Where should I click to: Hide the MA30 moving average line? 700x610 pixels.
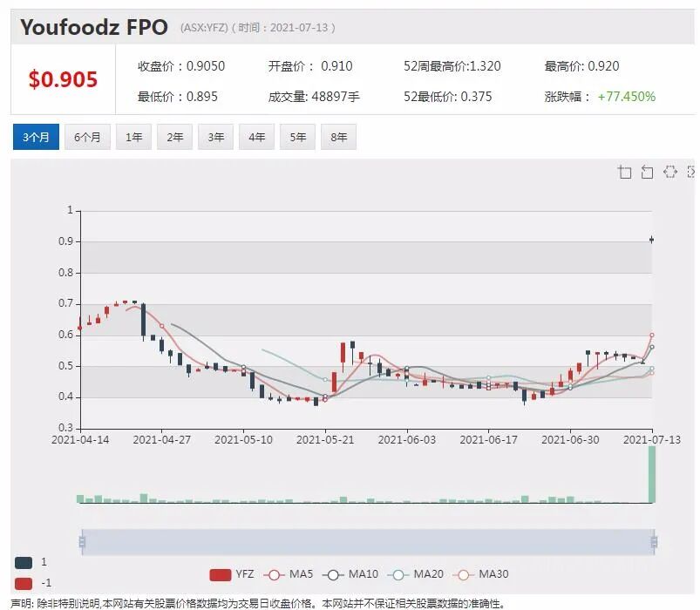click(x=481, y=574)
